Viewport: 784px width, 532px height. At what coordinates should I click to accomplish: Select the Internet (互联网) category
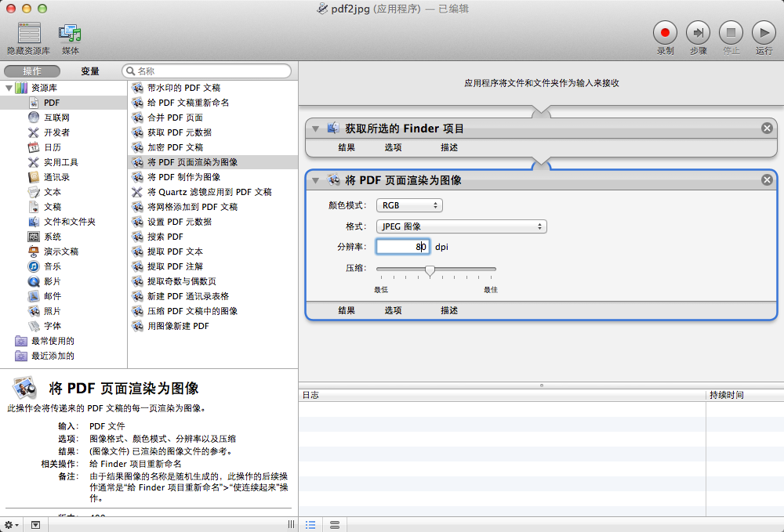tap(56, 118)
